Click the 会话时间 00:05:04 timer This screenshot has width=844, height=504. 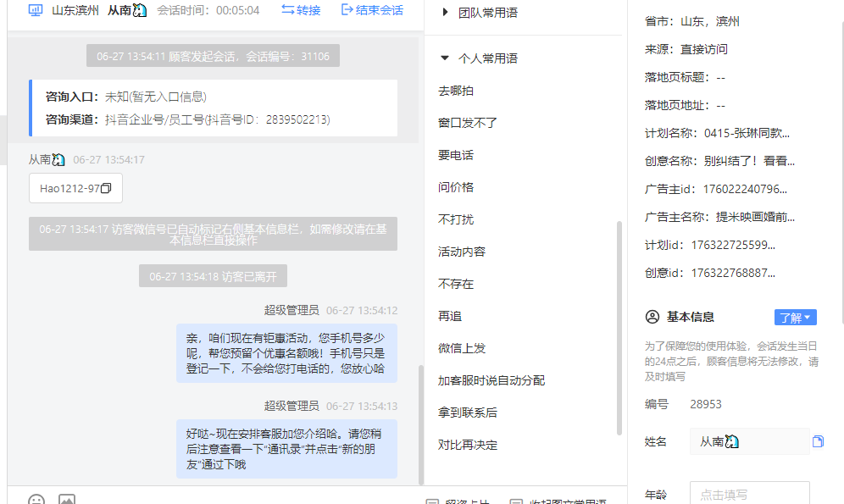[x=208, y=10]
